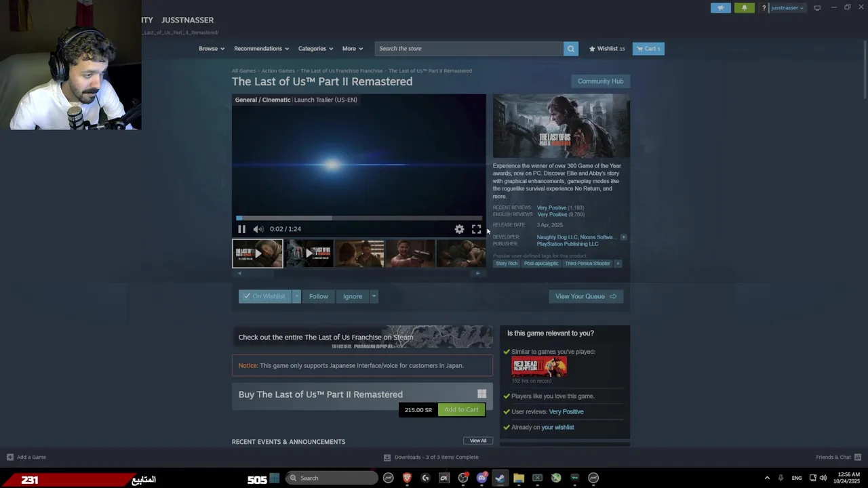Open the Steam help question mark
The height and width of the screenshot is (488, 868).
tap(764, 8)
